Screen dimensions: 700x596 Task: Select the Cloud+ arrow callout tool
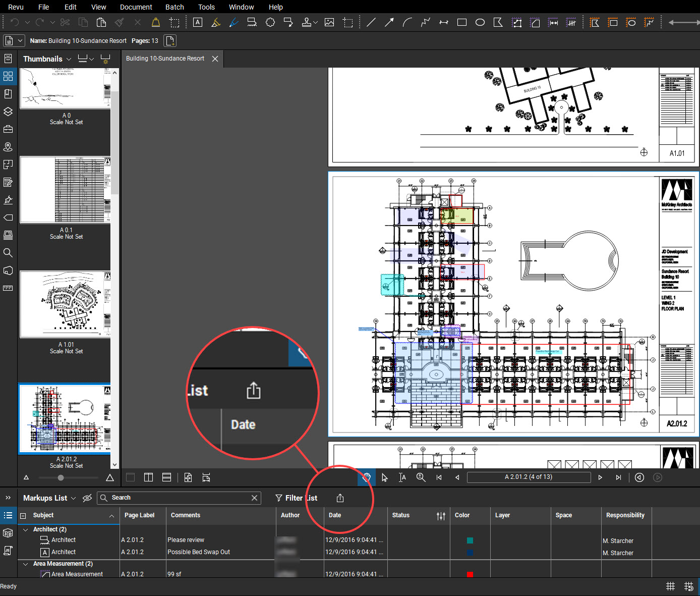(x=288, y=22)
